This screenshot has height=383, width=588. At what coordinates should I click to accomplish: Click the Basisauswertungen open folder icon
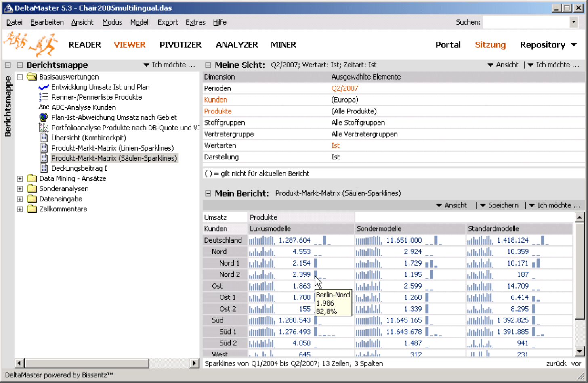[32, 77]
